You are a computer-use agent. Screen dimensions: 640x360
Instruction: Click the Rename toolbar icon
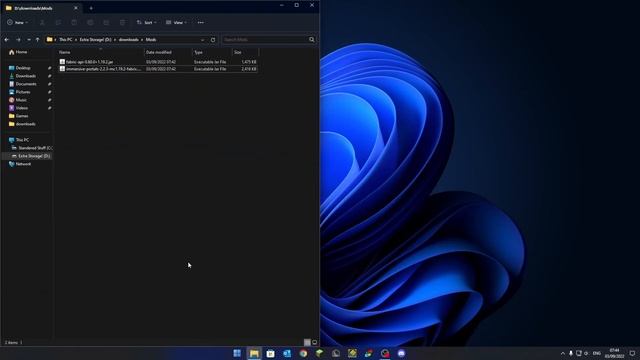(90, 22)
